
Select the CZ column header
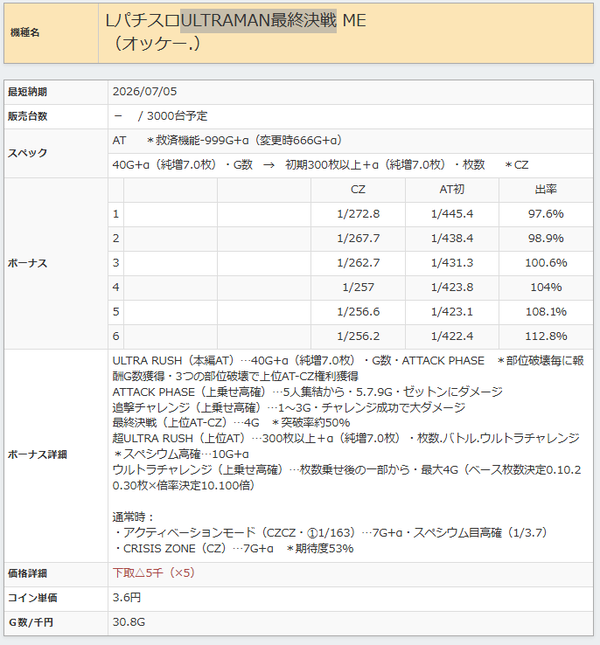coord(358,189)
